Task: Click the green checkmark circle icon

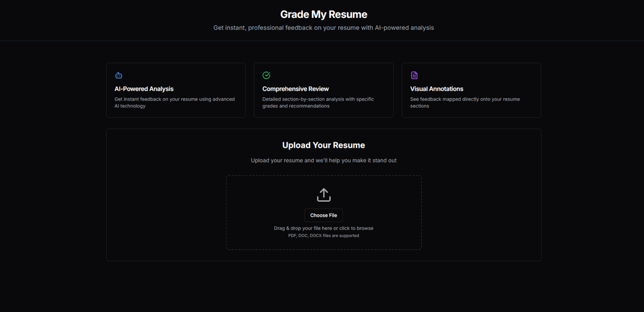Action: [x=267, y=76]
